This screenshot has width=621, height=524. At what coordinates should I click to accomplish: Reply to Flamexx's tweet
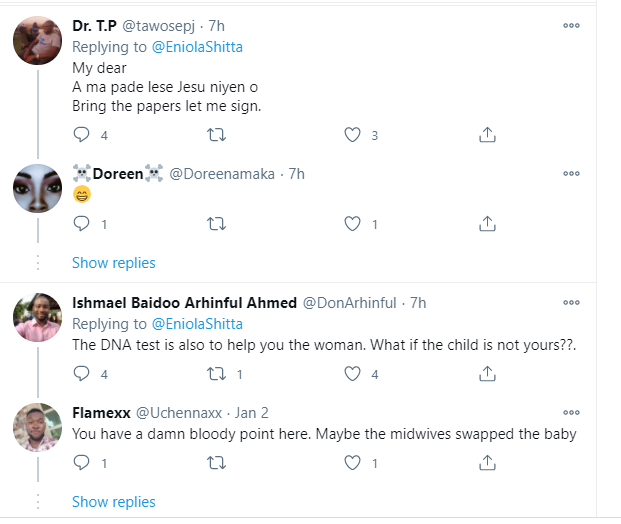(82, 463)
